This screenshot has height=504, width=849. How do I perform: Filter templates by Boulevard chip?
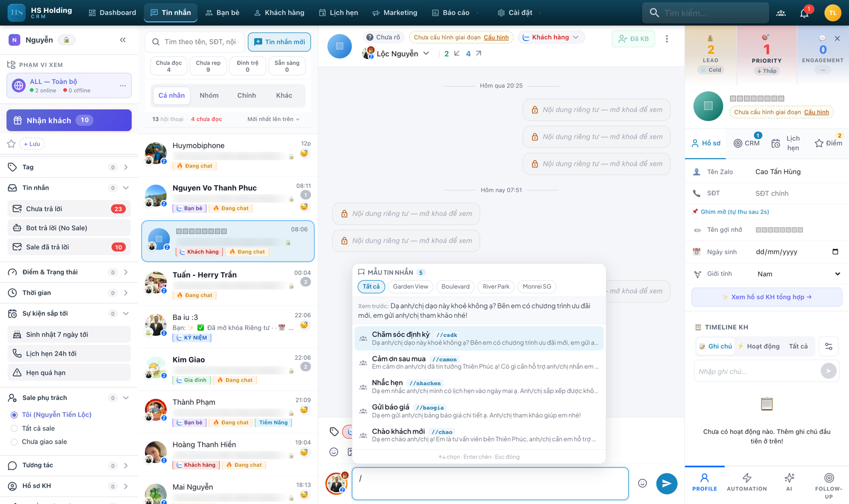455,286
